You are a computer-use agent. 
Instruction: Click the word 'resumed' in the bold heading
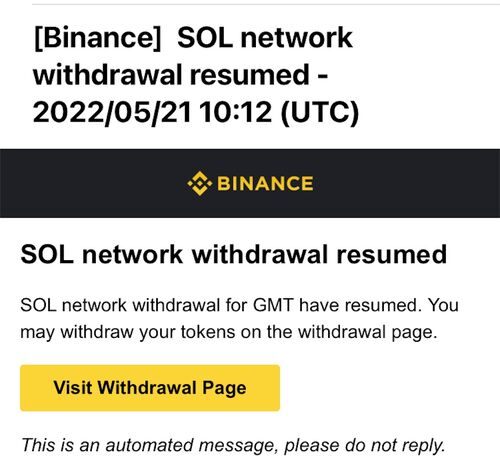click(391, 254)
